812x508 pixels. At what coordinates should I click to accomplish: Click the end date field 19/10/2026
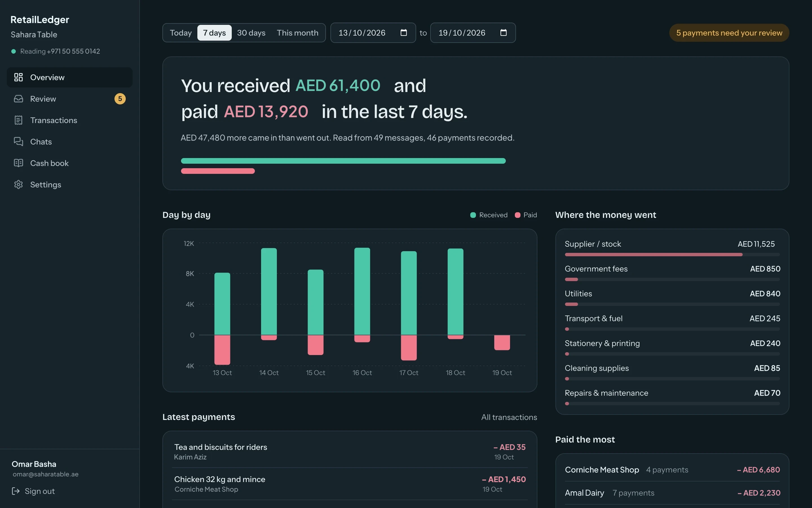tap(473, 33)
